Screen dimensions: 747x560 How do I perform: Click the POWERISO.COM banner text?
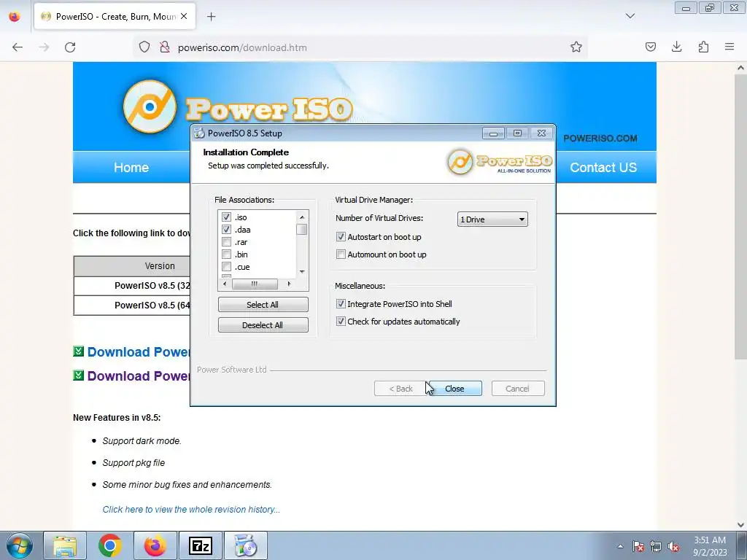tap(600, 139)
